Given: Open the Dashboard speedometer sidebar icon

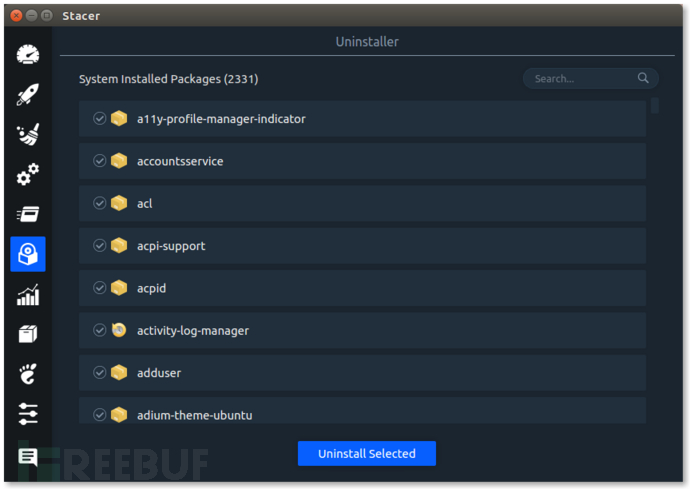Looking at the screenshot, I should (x=28, y=55).
